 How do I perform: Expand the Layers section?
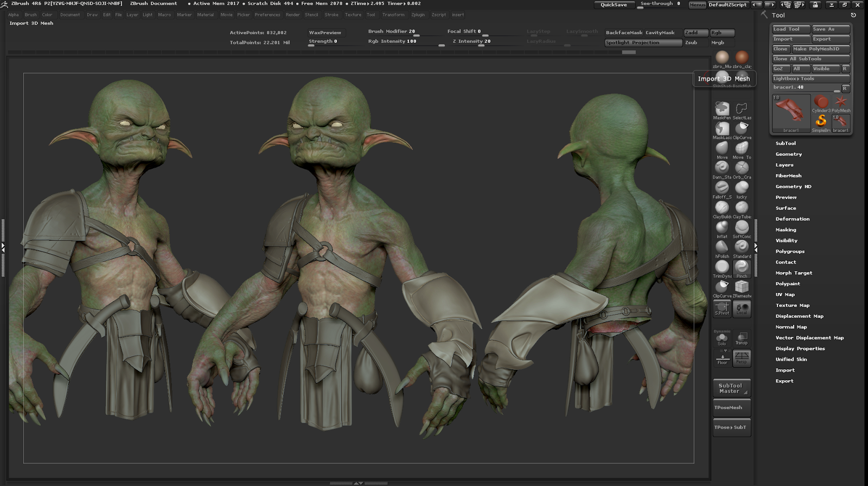[784, 165]
